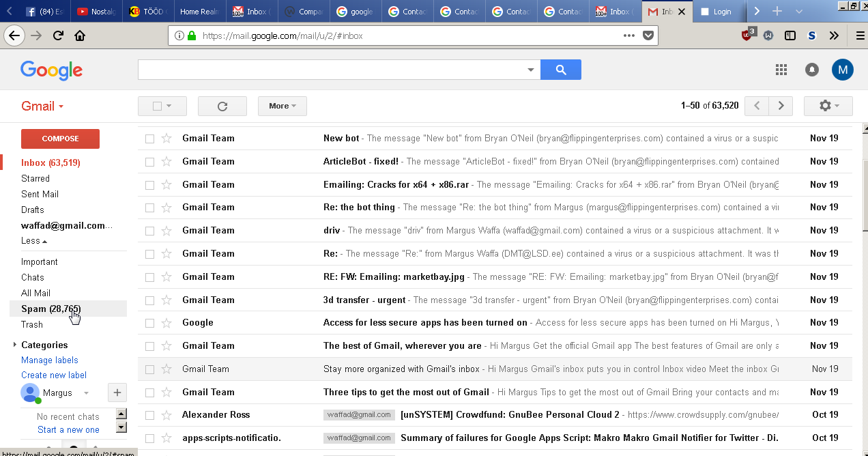Click the browser home icon
The height and width of the screenshot is (456, 868).
[x=80, y=35]
